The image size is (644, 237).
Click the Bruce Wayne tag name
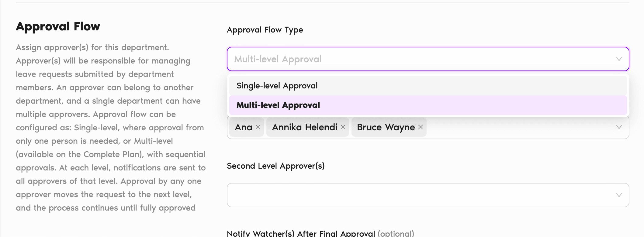click(386, 127)
